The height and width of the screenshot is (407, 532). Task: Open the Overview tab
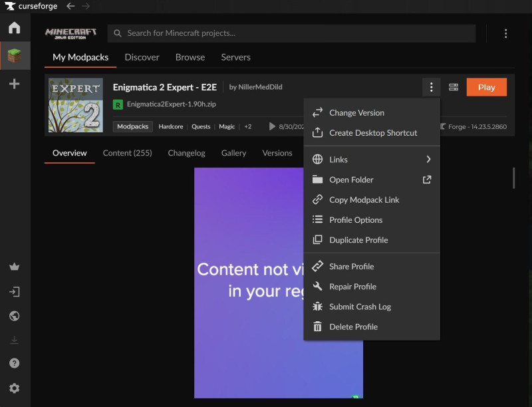pos(70,153)
